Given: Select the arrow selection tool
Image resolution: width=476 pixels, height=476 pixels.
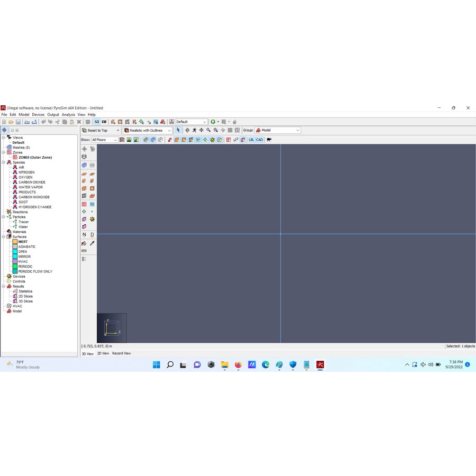Looking at the screenshot, I should 178,130.
